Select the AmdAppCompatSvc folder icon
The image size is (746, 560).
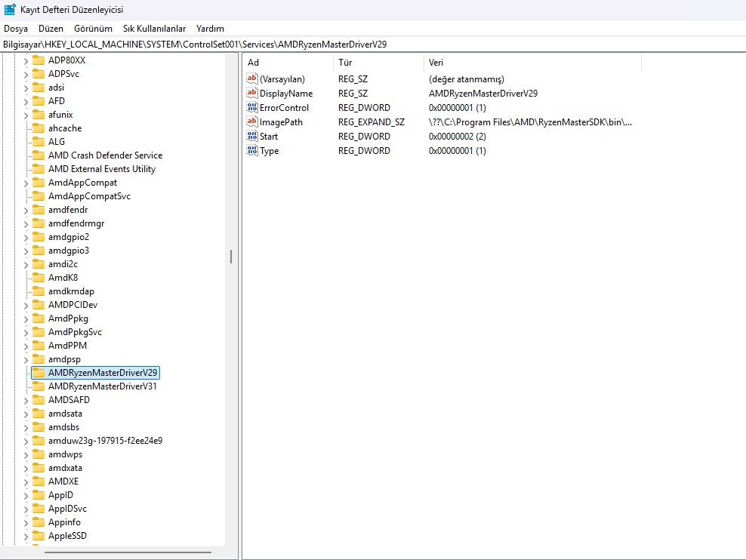38,196
